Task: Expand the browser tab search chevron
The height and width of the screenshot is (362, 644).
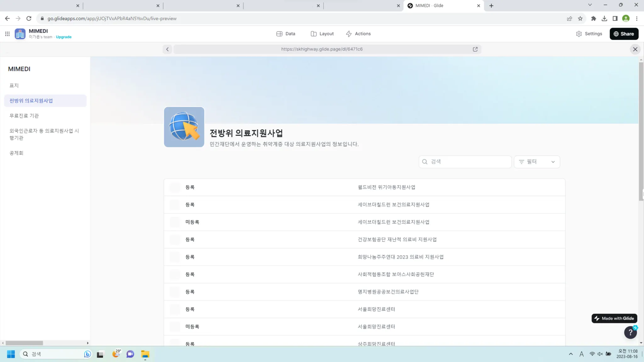Action: (590, 5)
